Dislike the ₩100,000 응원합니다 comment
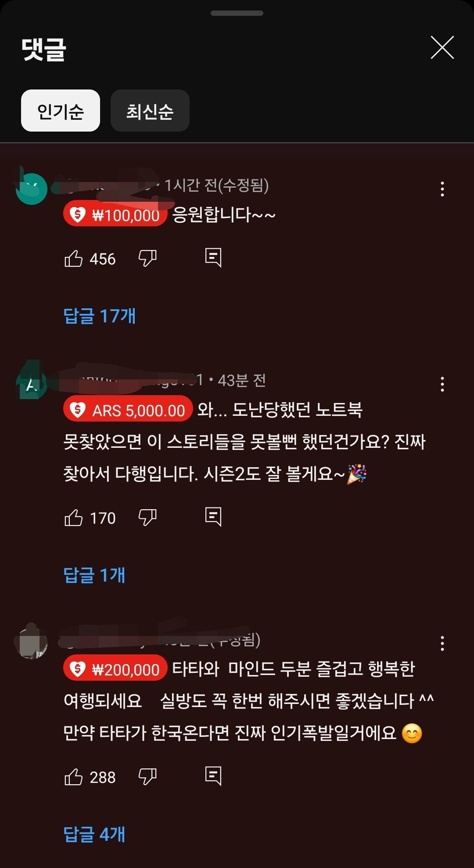Screen dimensions: 474x868 pyautogui.click(x=147, y=259)
